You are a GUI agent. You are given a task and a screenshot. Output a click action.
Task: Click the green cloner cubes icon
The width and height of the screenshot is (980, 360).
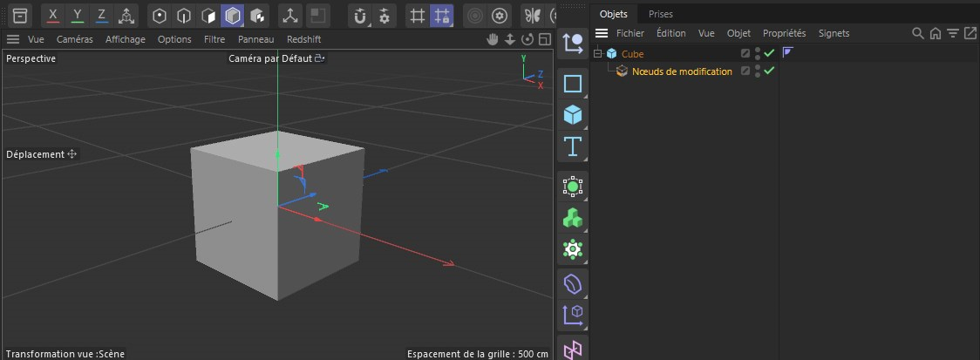(573, 217)
